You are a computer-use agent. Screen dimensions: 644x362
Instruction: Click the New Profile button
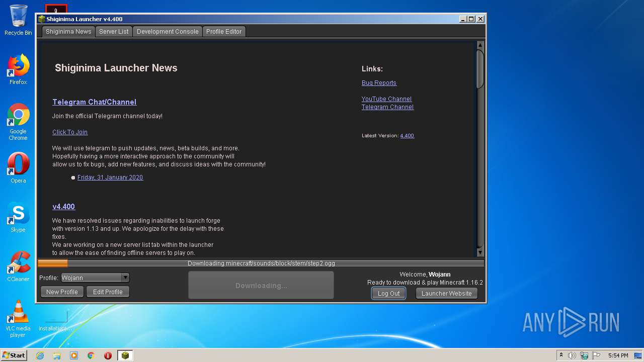[62, 292]
